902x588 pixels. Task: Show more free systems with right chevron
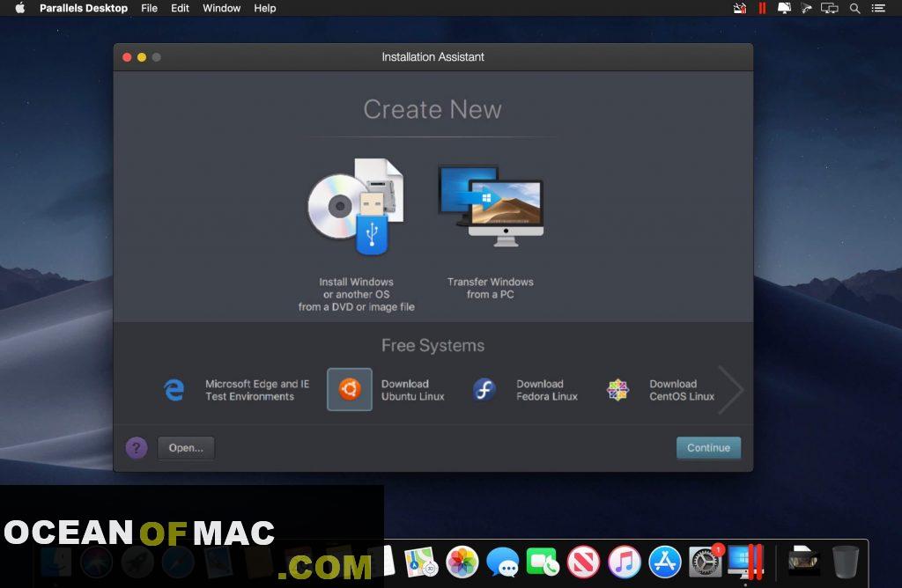tap(731, 390)
